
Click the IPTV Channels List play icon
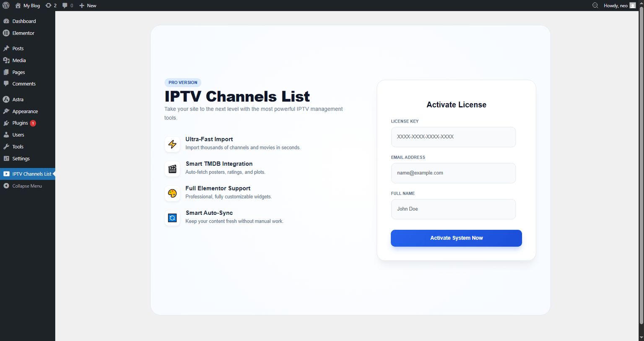coord(6,174)
